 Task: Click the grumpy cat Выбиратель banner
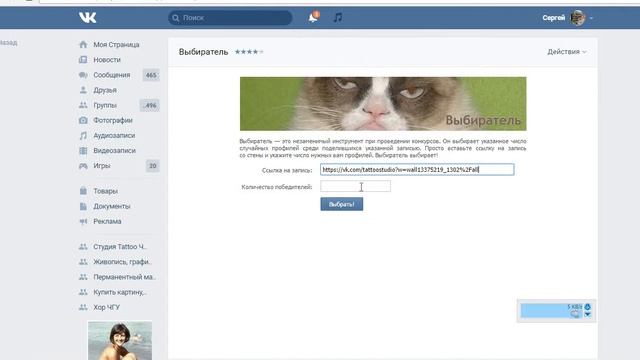[x=383, y=104]
